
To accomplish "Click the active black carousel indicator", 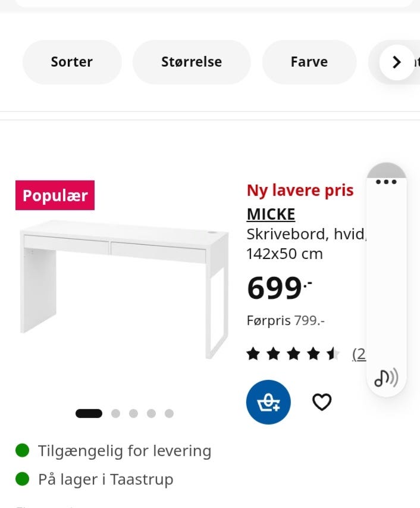I will 89,412.
